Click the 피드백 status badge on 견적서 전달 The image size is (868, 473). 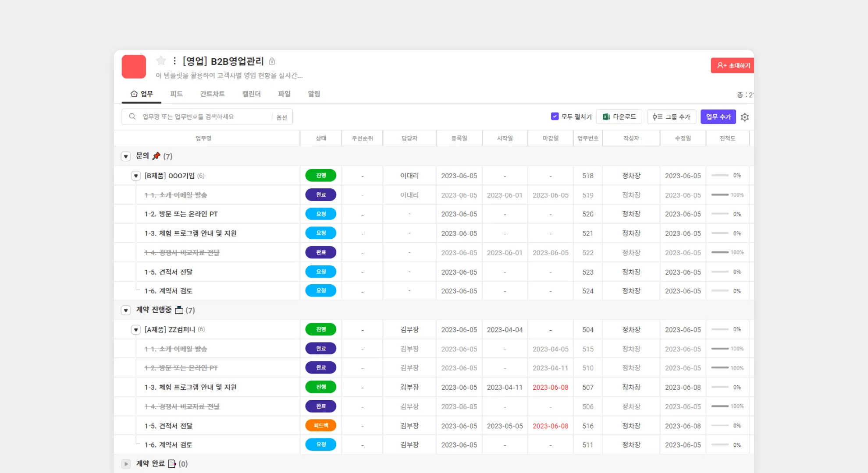tap(321, 426)
